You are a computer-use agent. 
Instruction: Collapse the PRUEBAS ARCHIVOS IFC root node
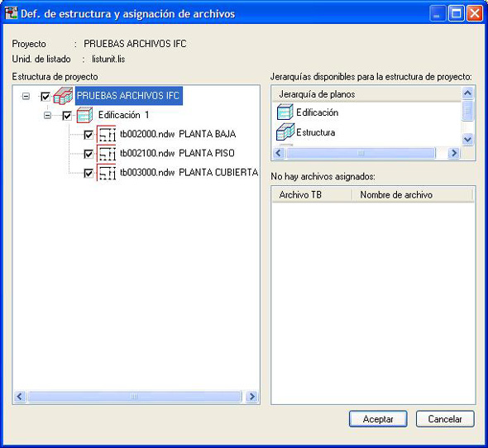(x=26, y=97)
